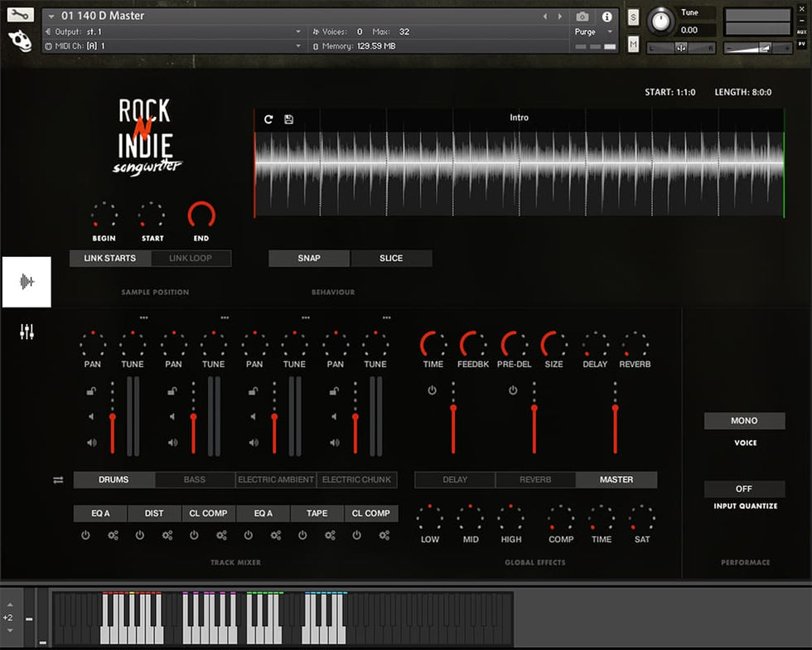Open the mixer faders icon in left sidebar

27,332
